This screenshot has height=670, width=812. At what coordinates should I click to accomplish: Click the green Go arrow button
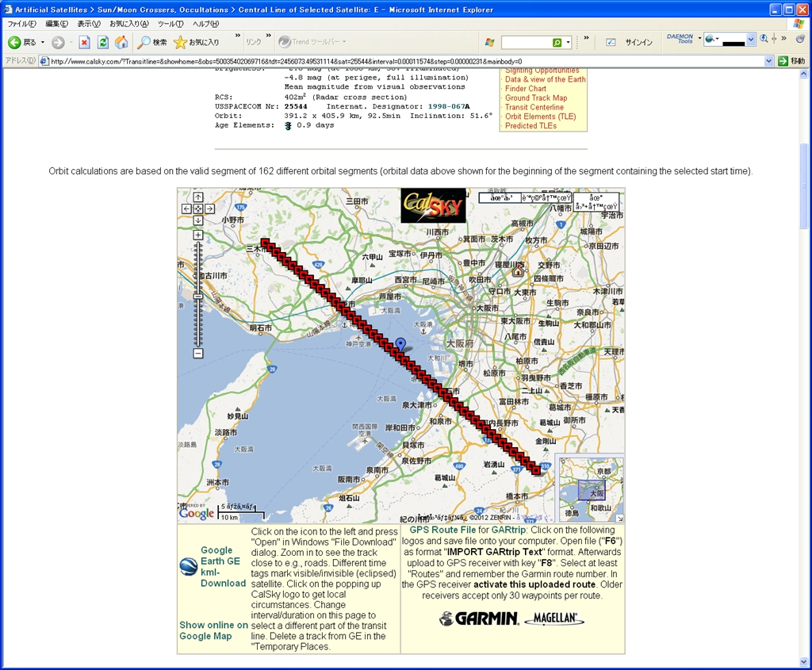point(783,61)
